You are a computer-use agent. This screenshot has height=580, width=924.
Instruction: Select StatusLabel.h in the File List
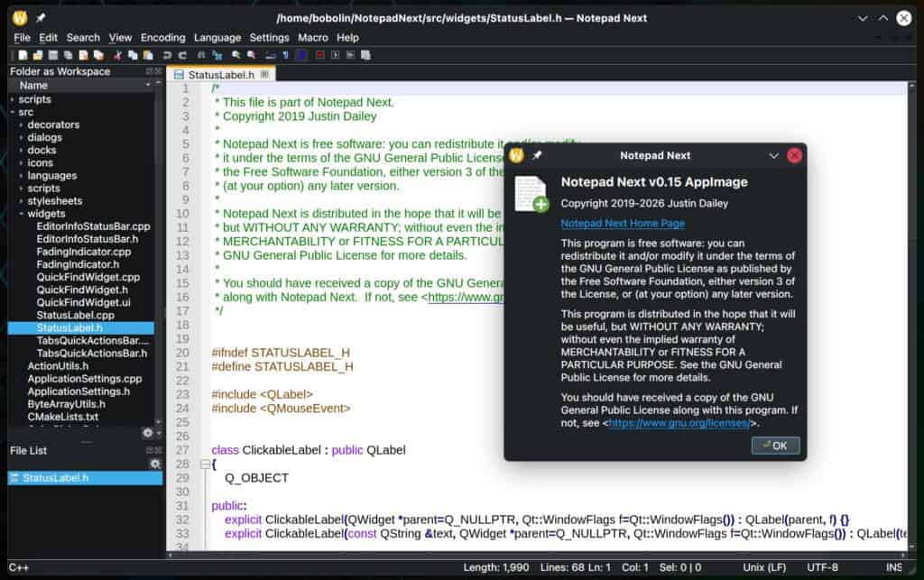tap(85, 477)
